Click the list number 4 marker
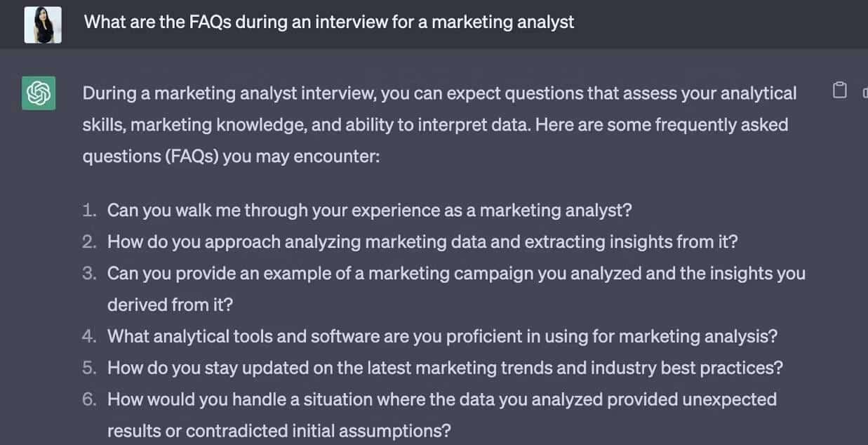The height and width of the screenshot is (445, 868). 89,336
